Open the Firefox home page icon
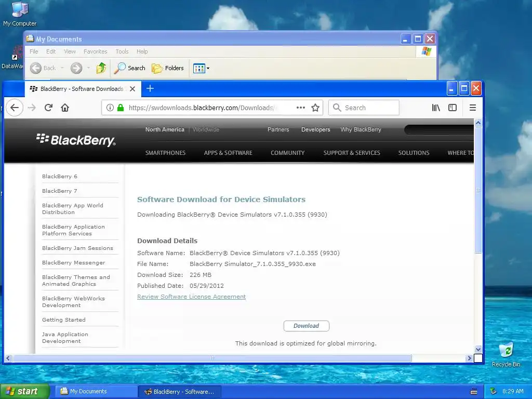Viewport: 532px width, 399px height. point(65,108)
